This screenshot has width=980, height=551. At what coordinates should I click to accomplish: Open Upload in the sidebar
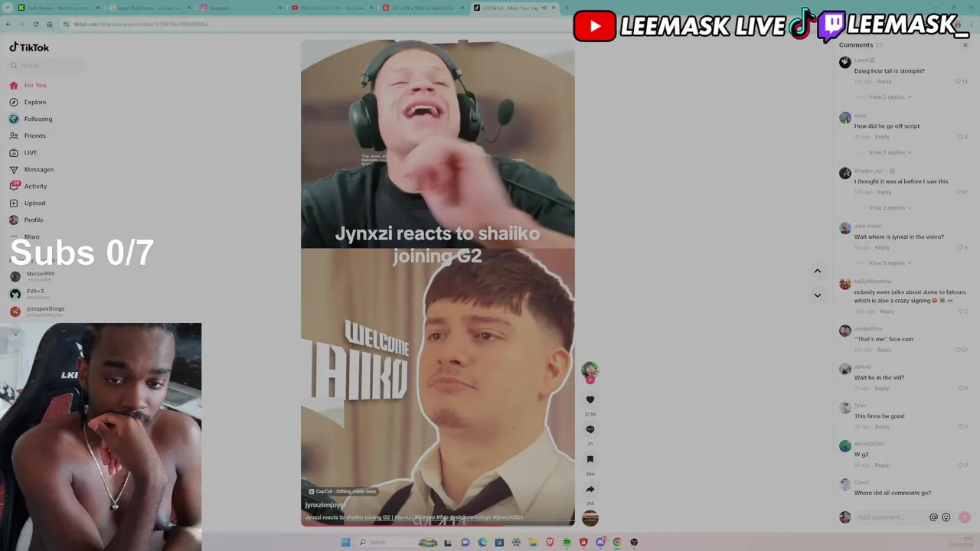pos(28,203)
